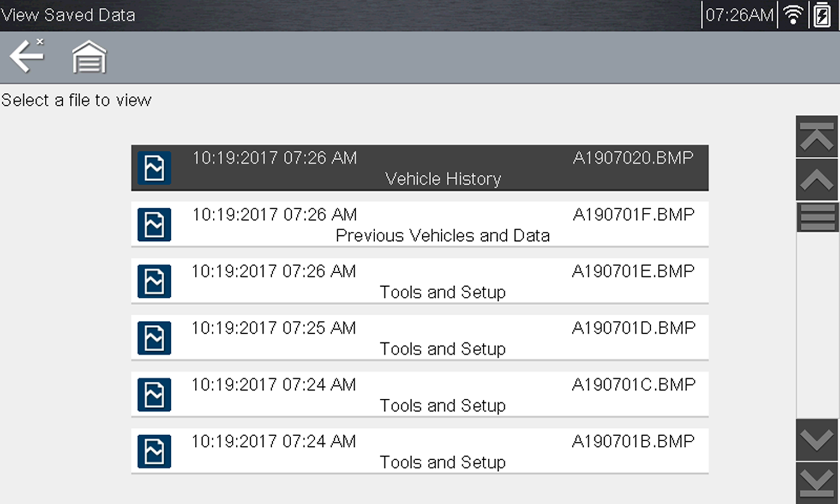This screenshot has width=840, height=504.
Task: Click the Wi-Fi status icon
Action: point(793,15)
